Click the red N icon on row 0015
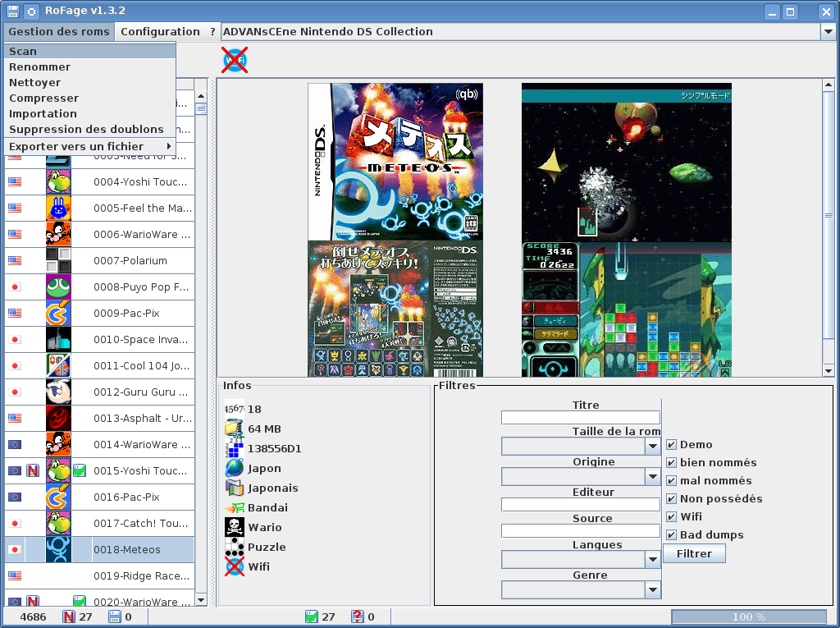The width and height of the screenshot is (840, 628). pos(33,471)
